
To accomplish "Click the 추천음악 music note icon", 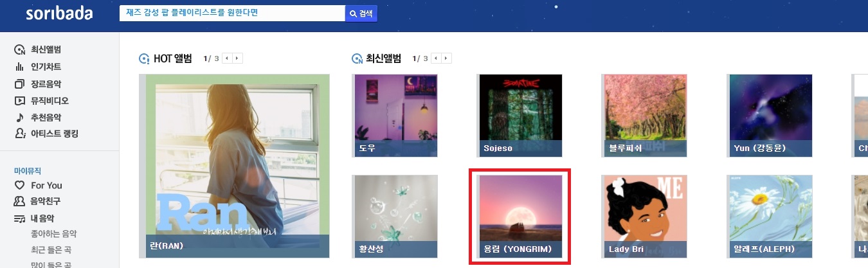I will [19, 117].
